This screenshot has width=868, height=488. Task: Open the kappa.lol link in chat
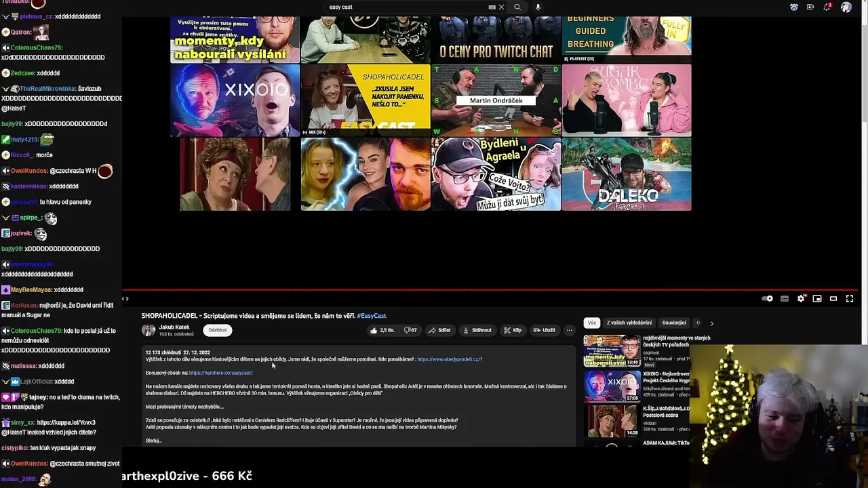click(x=66, y=422)
